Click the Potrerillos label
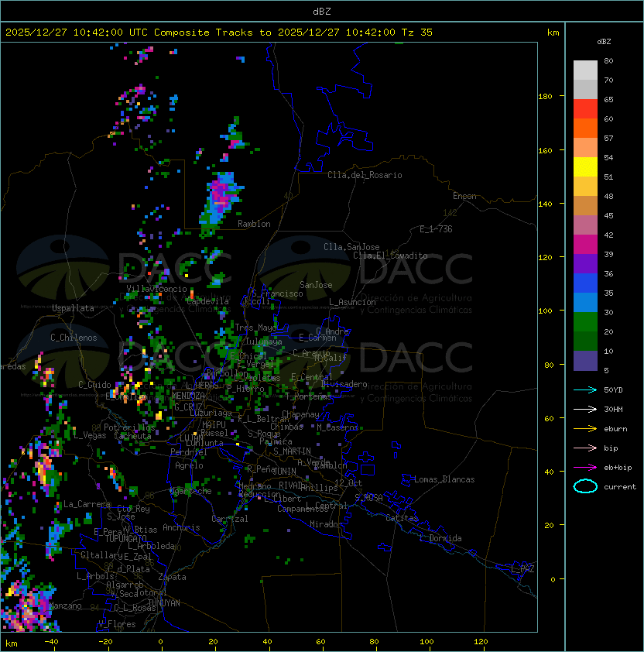This screenshot has width=644, height=652. pos(129,427)
